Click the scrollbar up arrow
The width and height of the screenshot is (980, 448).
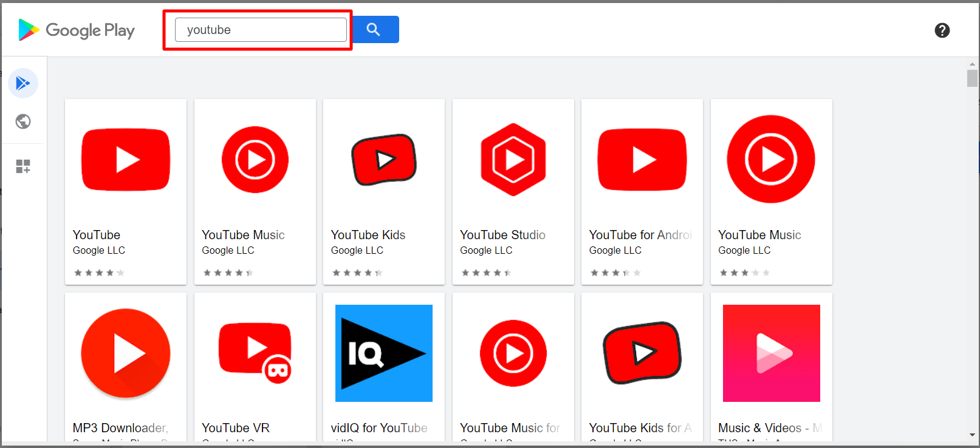[972, 64]
